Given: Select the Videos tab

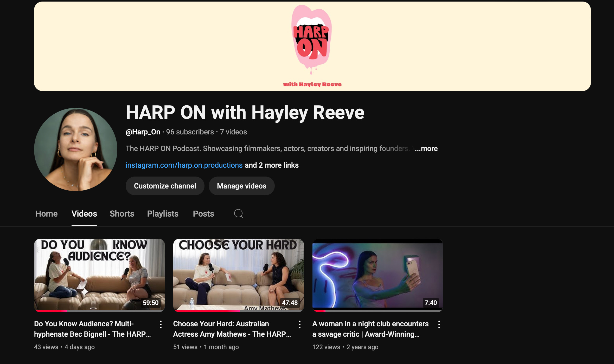Looking at the screenshot, I should [x=84, y=214].
